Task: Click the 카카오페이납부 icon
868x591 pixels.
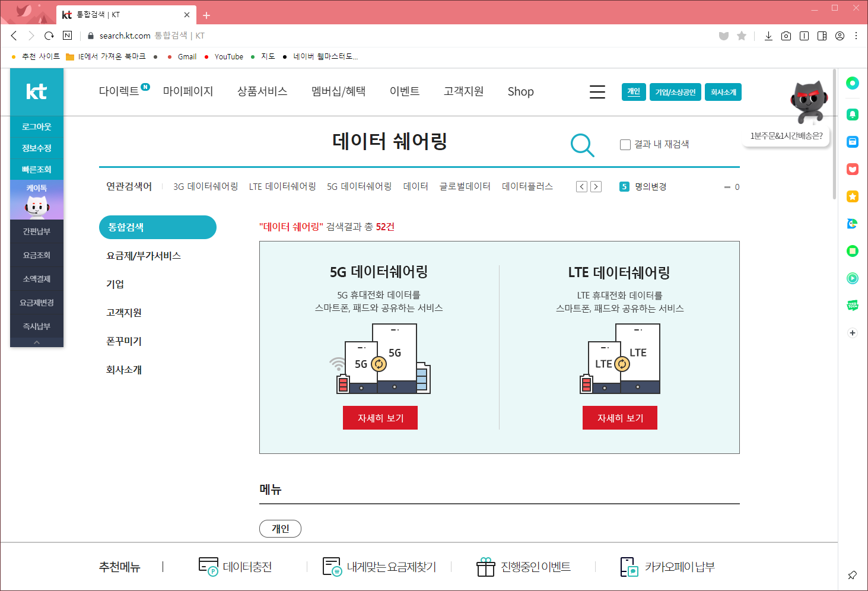Action: [629, 567]
